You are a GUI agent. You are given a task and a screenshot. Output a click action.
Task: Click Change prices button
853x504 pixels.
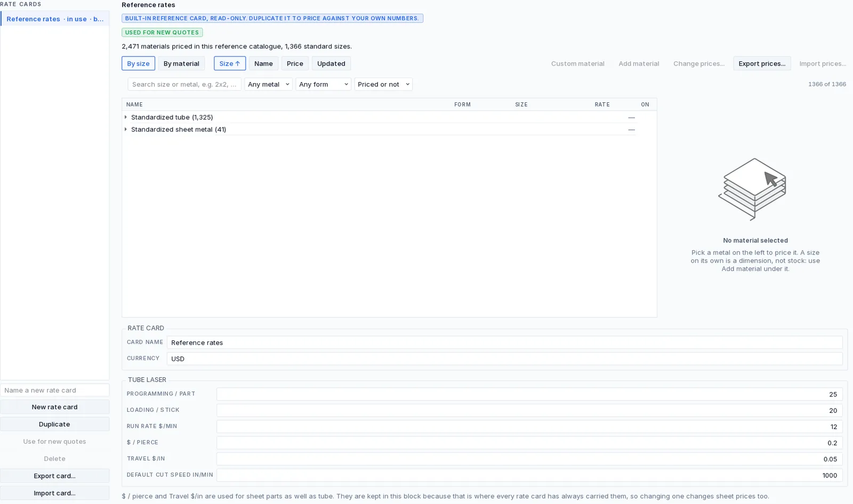tap(698, 63)
